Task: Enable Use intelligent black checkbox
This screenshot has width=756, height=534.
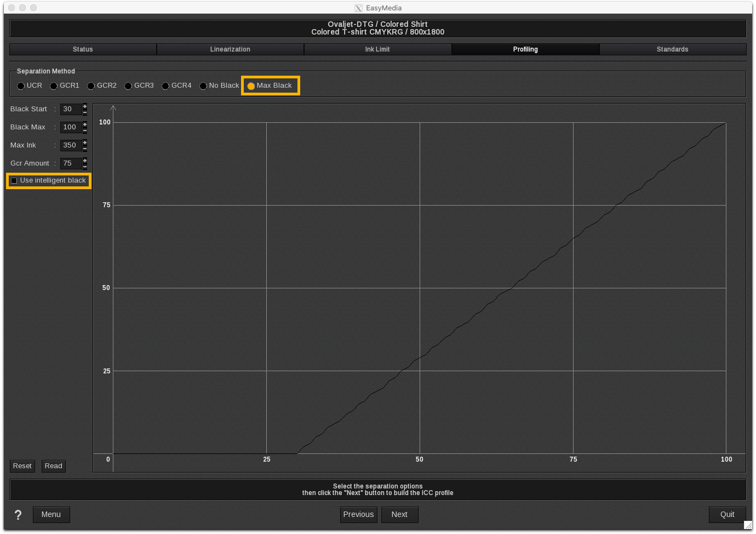Action: tap(15, 181)
